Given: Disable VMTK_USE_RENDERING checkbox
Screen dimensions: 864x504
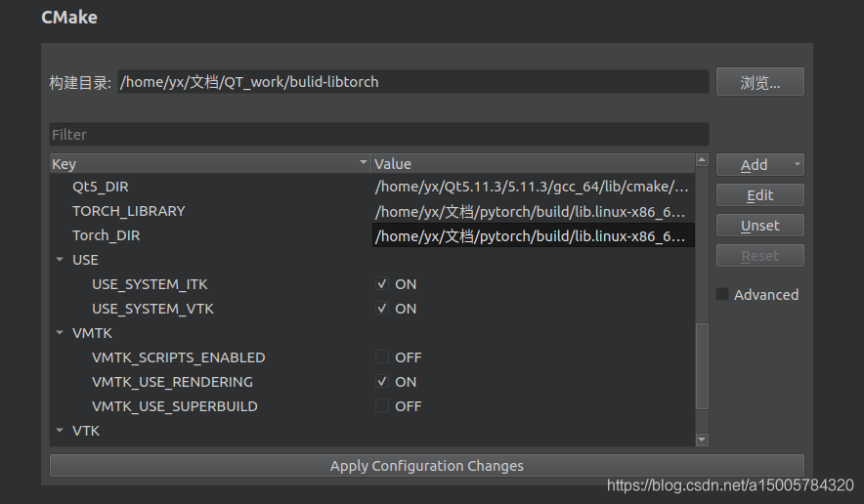Looking at the screenshot, I should click(x=382, y=381).
